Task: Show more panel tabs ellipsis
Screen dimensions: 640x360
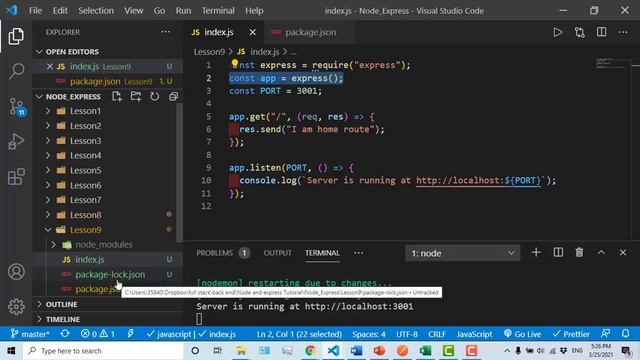Action: [x=358, y=253]
